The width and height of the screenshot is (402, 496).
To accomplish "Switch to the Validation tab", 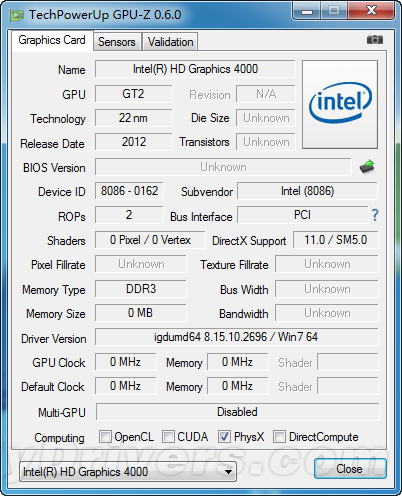I will [170, 42].
